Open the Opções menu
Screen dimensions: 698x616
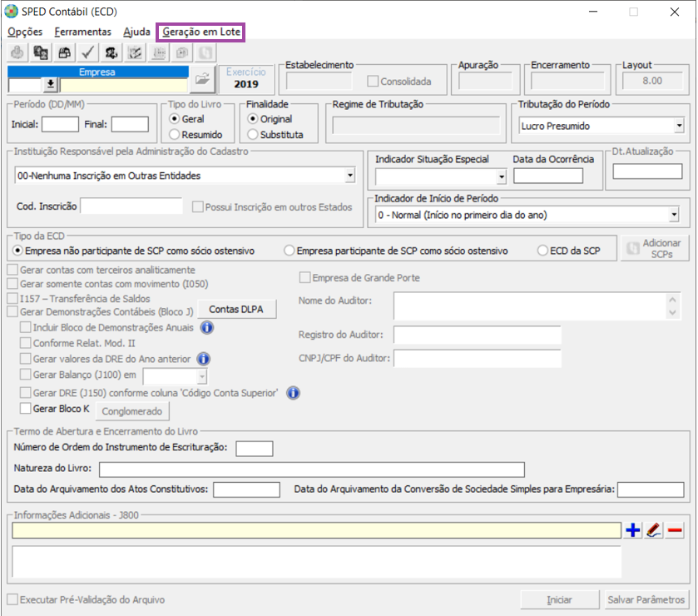coord(25,32)
